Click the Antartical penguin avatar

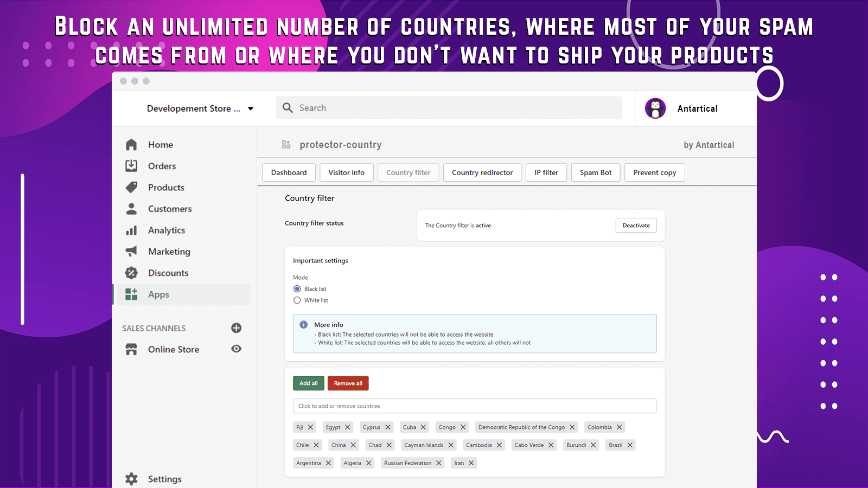(x=656, y=108)
